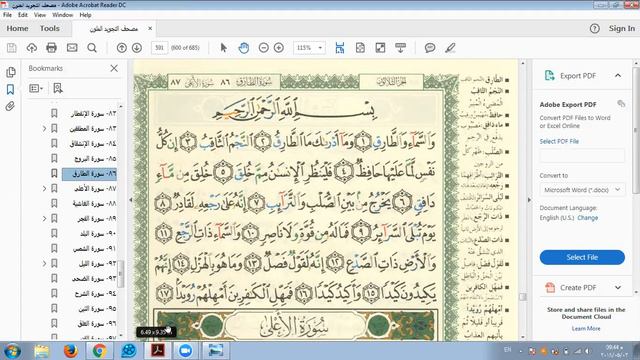Zoom in with the plus icon
The image size is (640, 360).
[279, 48]
